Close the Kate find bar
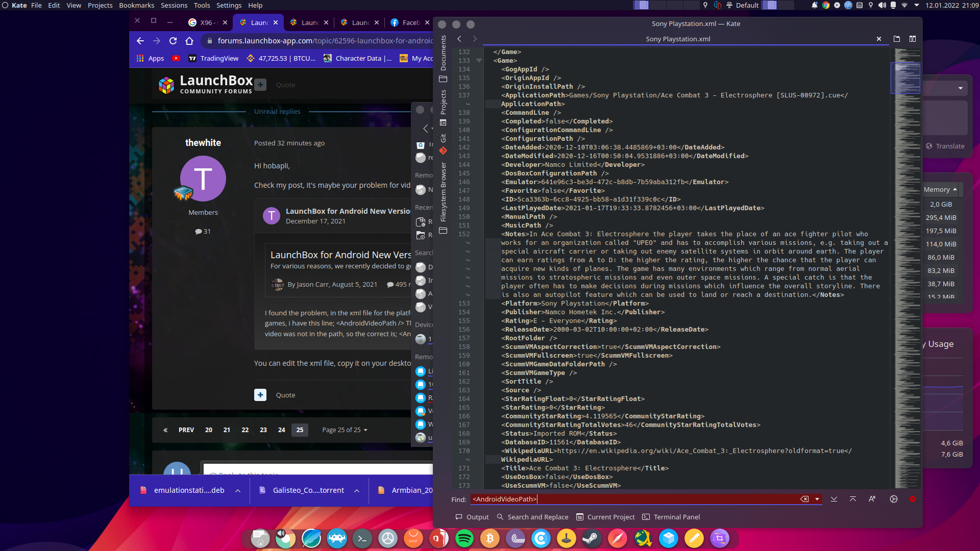 tap(913, 499)
